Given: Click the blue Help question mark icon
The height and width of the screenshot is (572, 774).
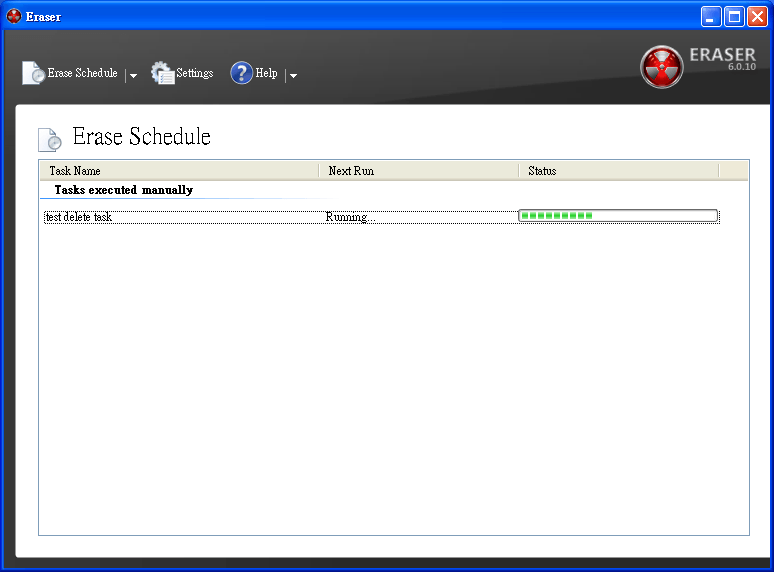Looking at the screenshot, I should [241, 73].
